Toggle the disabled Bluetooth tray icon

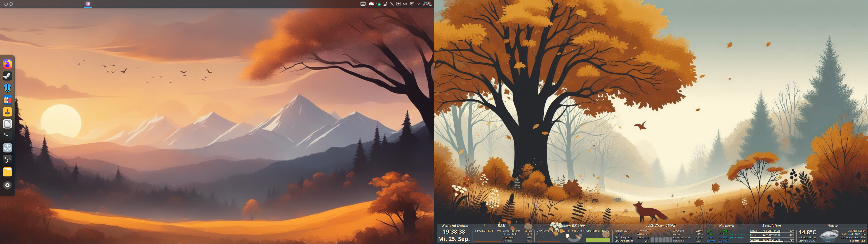coord(392,4)
